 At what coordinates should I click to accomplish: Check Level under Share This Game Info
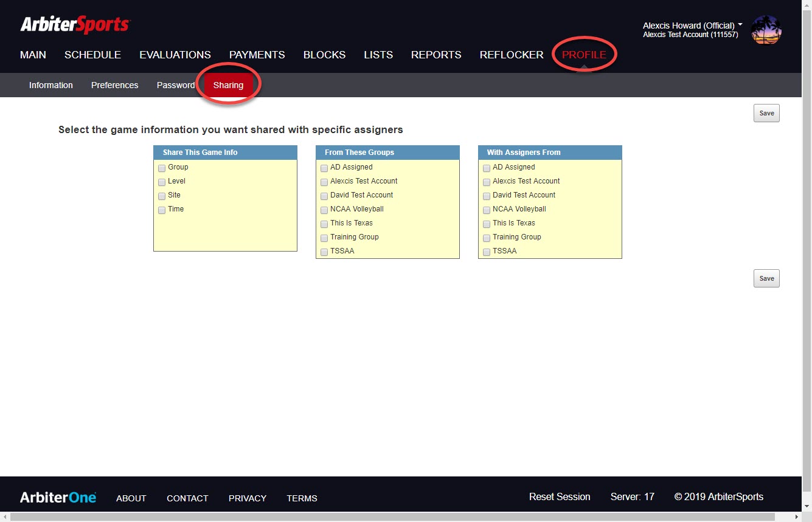[x=162, y=182]
